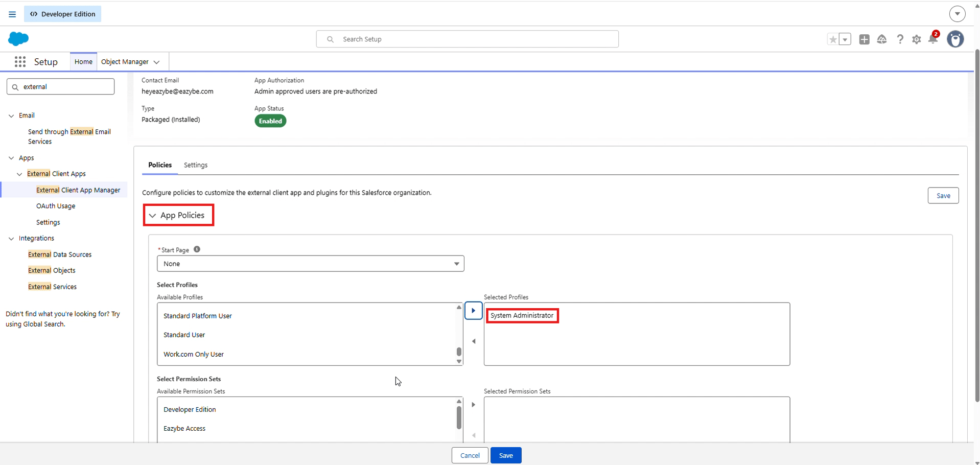This screenshot has height=465, width=980.
Task: Open the global actions plus icon
Action: click(865, 39)
